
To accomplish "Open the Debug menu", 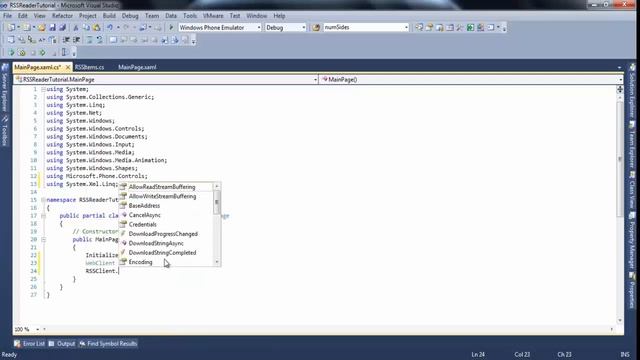I will click(130, 16).
